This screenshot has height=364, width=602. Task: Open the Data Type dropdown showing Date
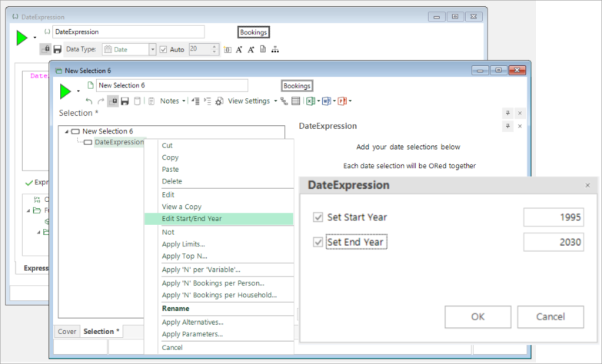click(151, 49)
